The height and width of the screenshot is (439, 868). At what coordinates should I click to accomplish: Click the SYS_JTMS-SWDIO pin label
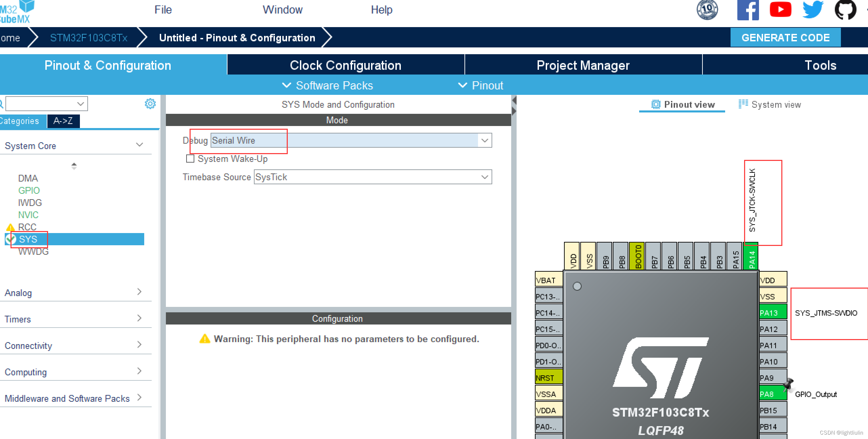[826, 313]
